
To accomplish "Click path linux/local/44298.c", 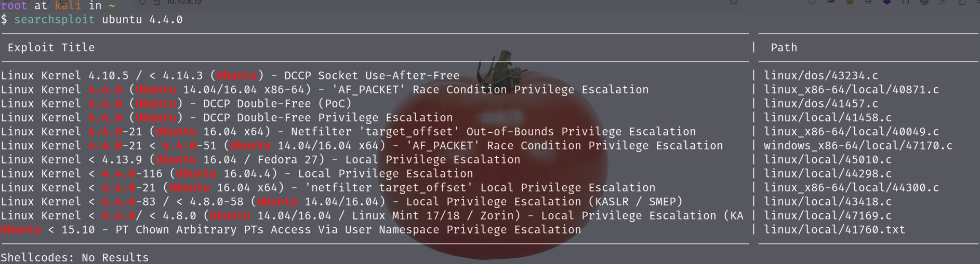I will pyautogui.click(x=828, y=174).
